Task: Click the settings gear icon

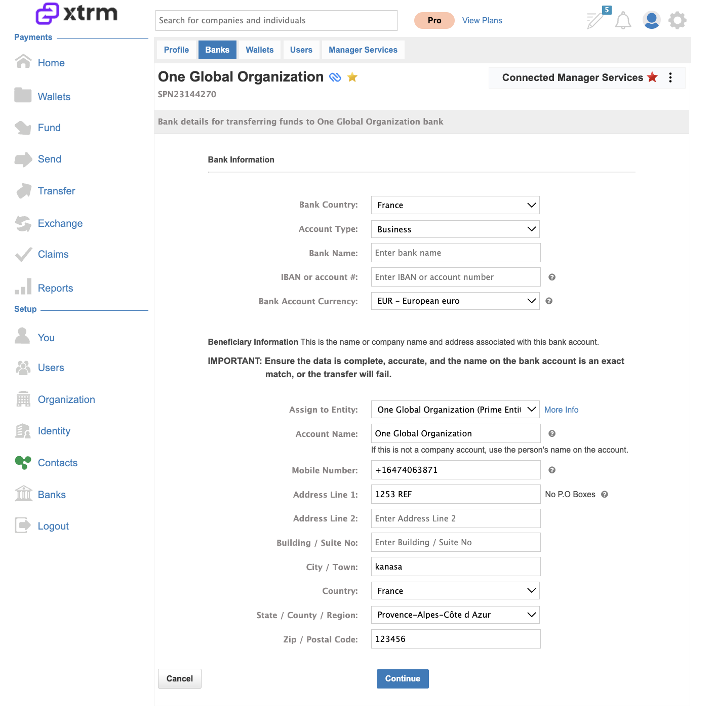Action: point(677,20)
